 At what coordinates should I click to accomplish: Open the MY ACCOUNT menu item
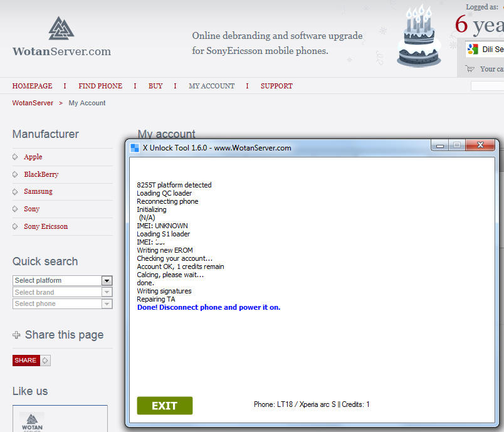point(211,86)
